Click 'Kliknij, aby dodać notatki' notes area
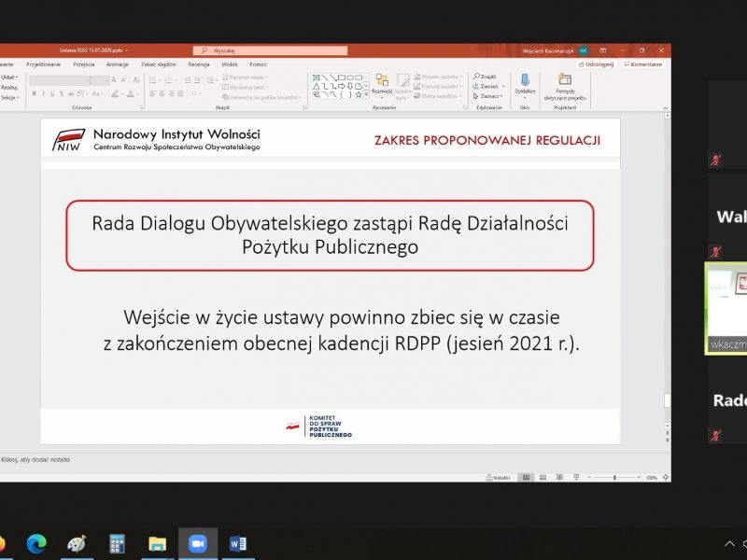 pyautogui.click(x=35, y=459)
